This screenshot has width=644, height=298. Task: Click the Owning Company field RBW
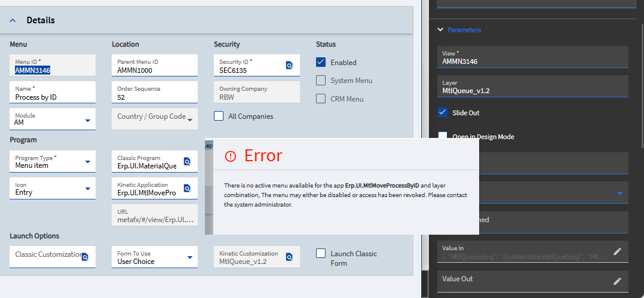[257, 93]
